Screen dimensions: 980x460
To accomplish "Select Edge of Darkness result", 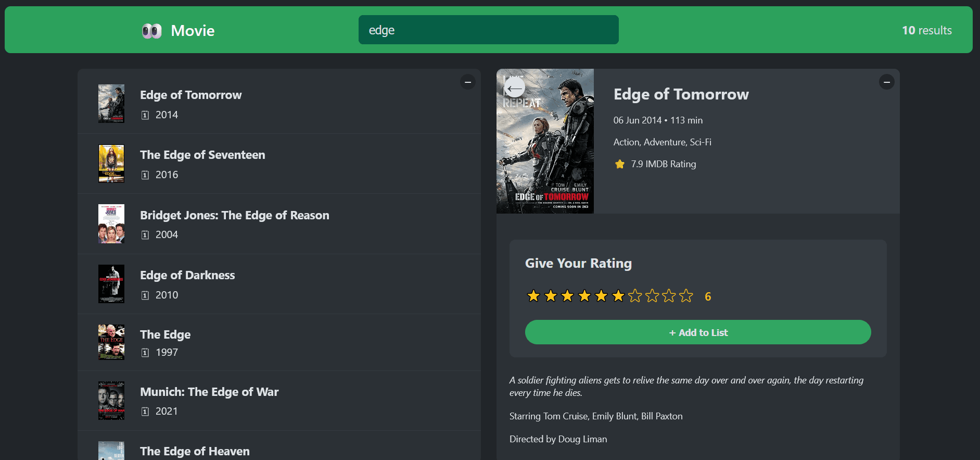I will tap(279, 284).
